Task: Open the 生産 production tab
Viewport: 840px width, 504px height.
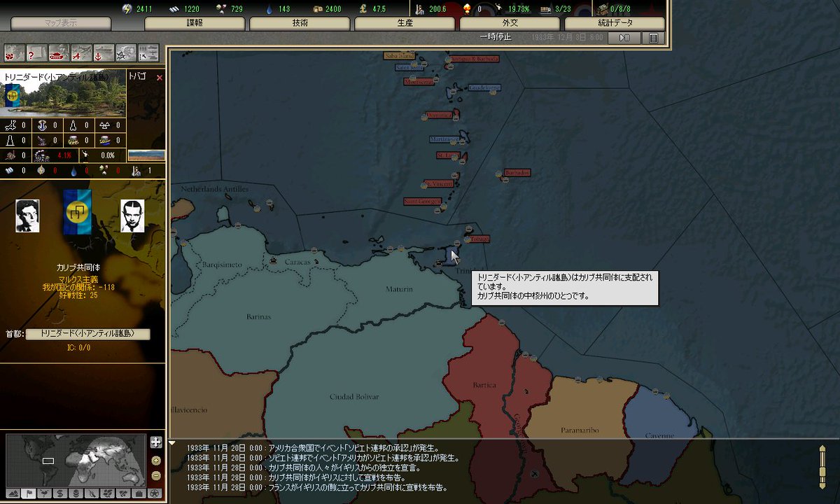Action: pos(405,23)
